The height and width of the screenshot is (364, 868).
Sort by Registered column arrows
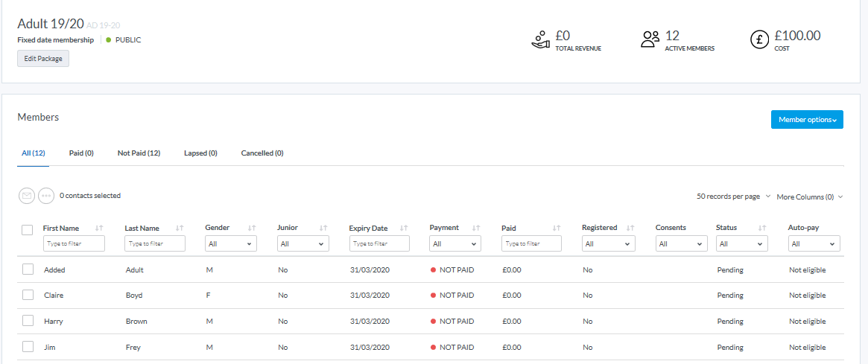click(x=630, y=228)
